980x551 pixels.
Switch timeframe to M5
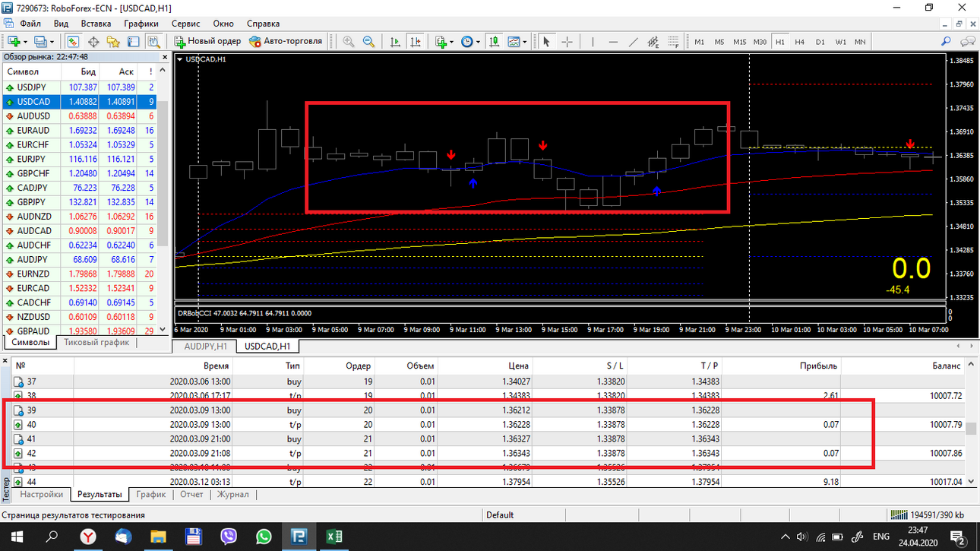tap(719, 42)
